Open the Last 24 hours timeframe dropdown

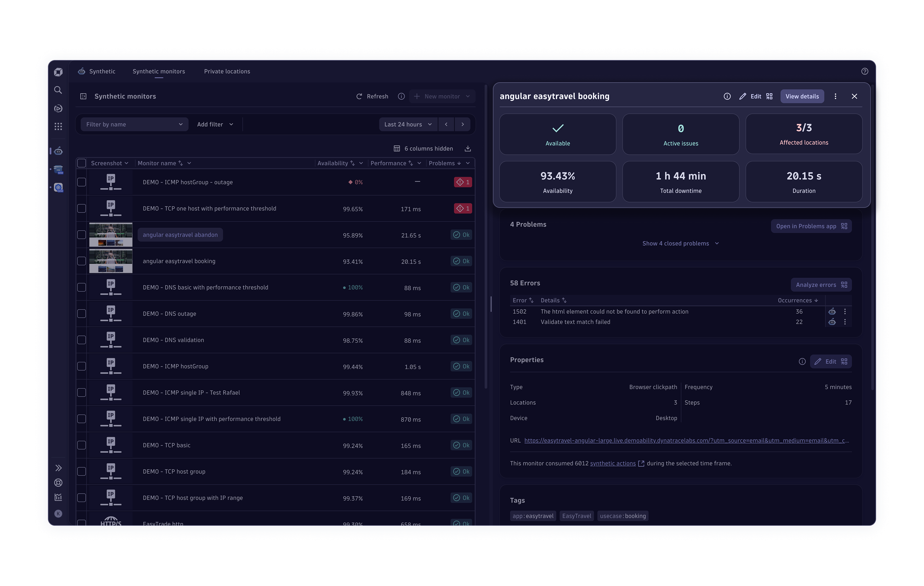(407, 124)
